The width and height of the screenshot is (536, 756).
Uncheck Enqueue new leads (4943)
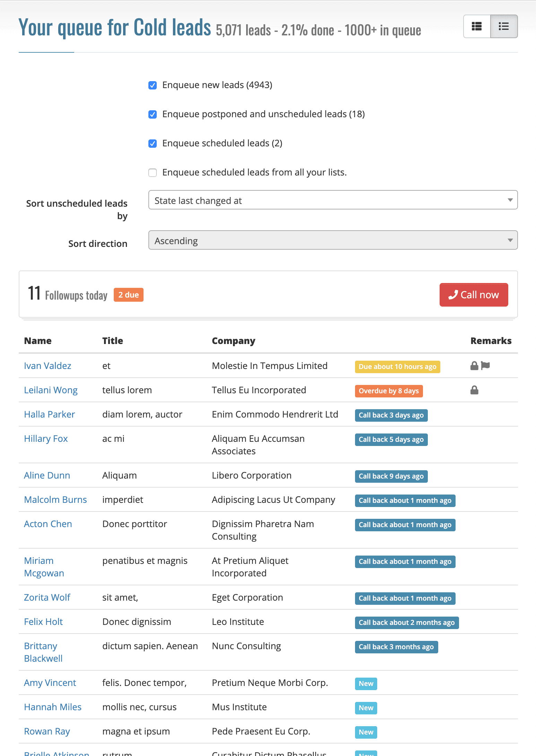click(x=153, y=85)
